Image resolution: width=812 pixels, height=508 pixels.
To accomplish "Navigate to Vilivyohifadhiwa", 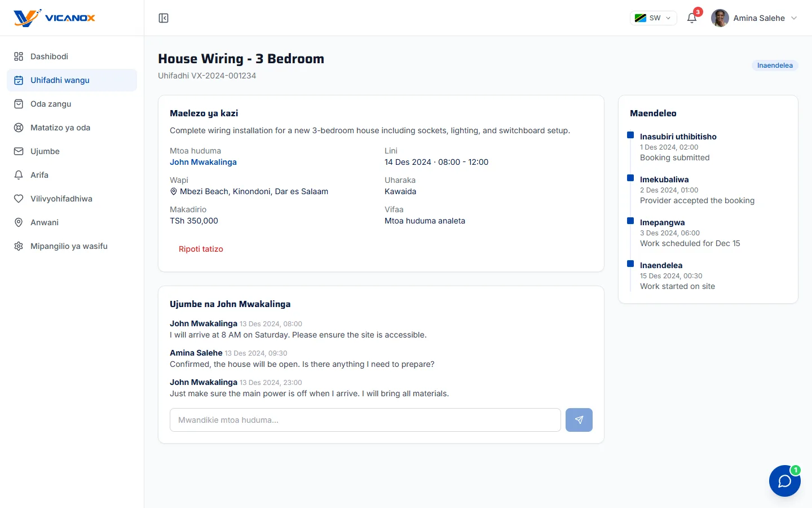I will click(x=72, y=199).
